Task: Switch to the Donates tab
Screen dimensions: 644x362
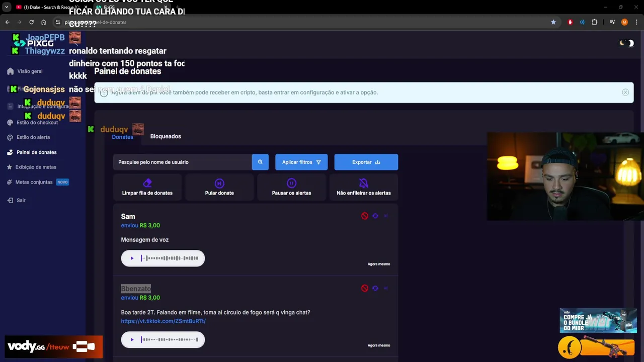Action: click(x=122, y=137)
